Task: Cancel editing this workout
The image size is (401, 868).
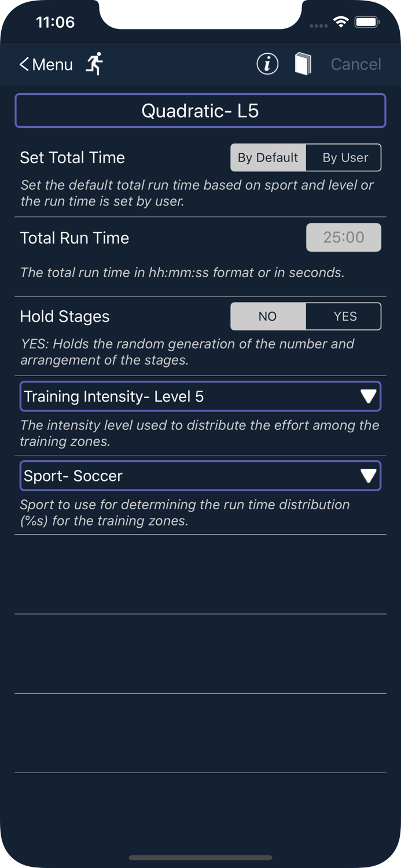Action: click(356, 64)
